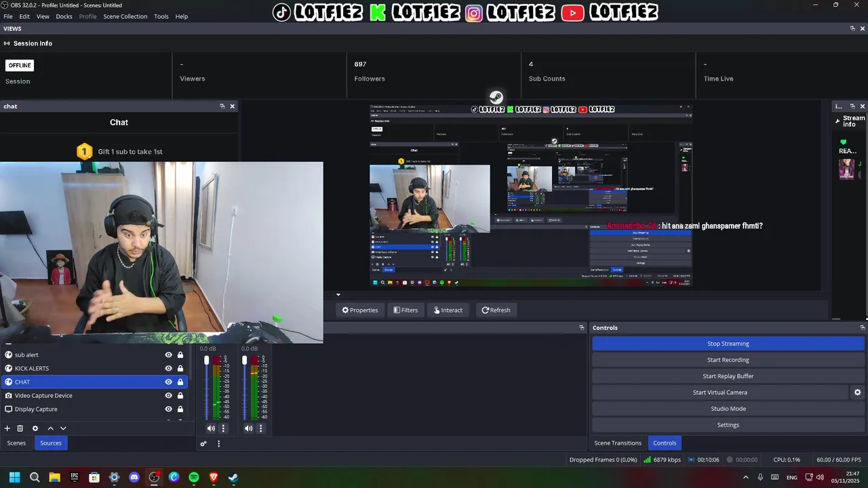This screenshot has width=868, height=488.
Task: Unlock the CHAT source
Action: tap(180, 382)
